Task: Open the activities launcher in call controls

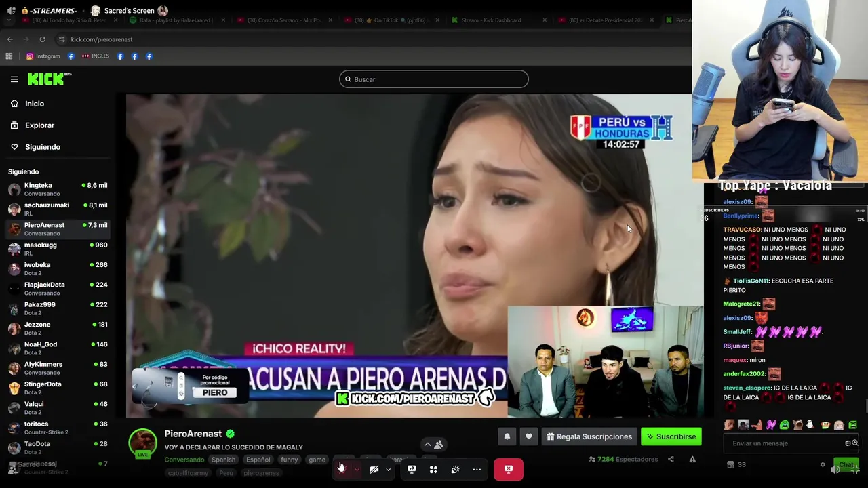Action: (x=433, y=469)
